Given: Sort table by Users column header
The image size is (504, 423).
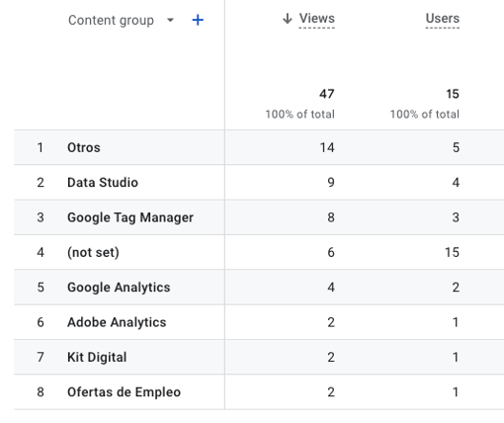Looking at the screenshot, I should point(443,19).
